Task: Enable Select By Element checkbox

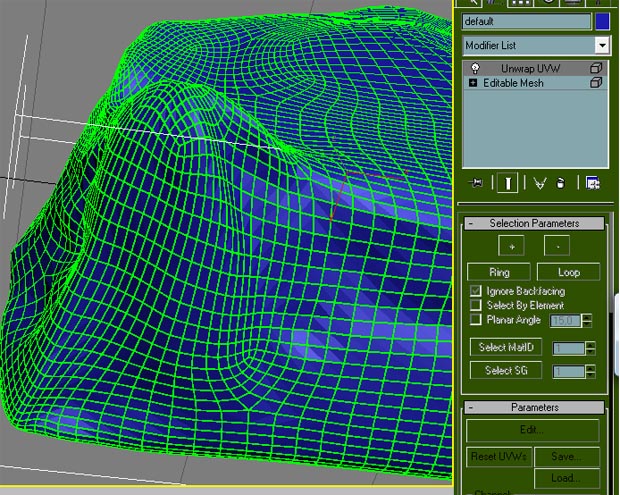Action: pyautogui.click(x=476, y=305)
